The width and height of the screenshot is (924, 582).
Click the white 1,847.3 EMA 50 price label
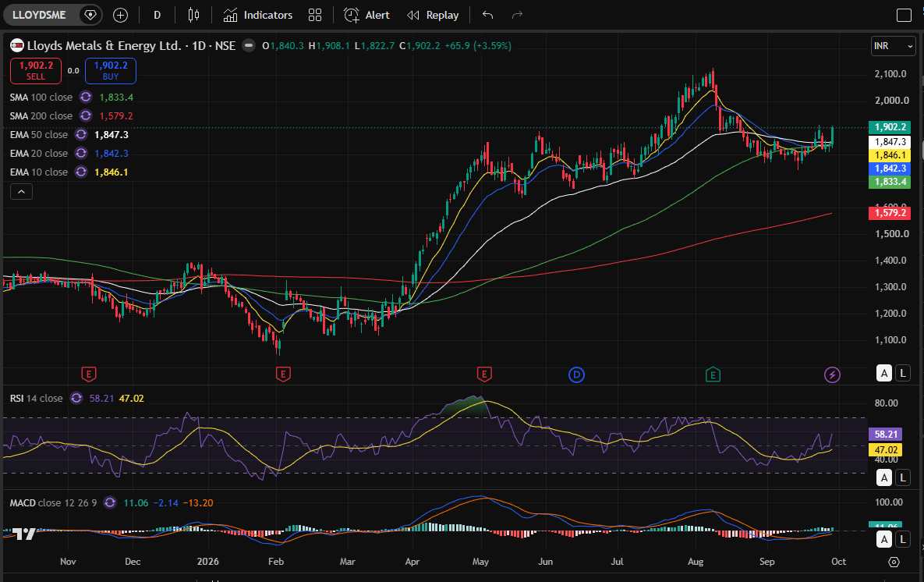(x=890, y=142)
